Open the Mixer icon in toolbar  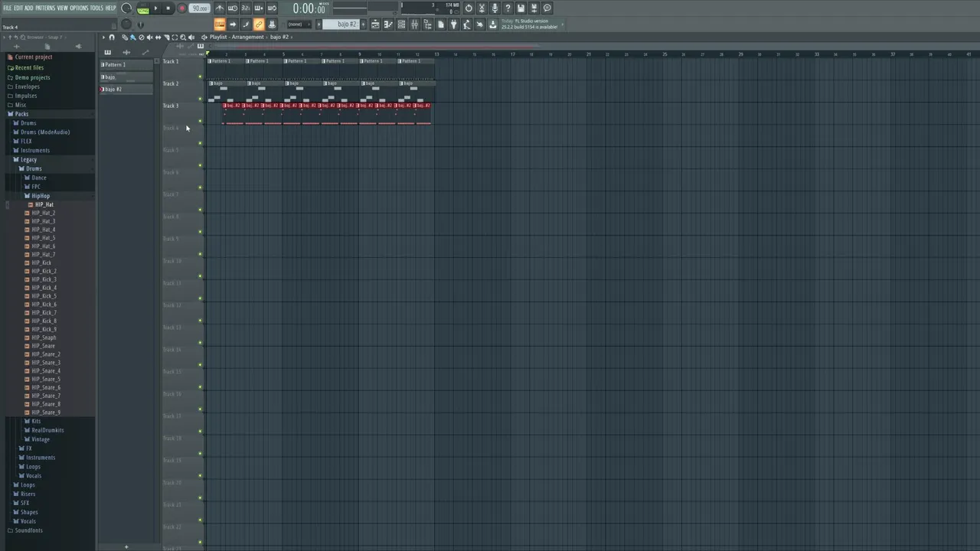(x=414, y=24)
